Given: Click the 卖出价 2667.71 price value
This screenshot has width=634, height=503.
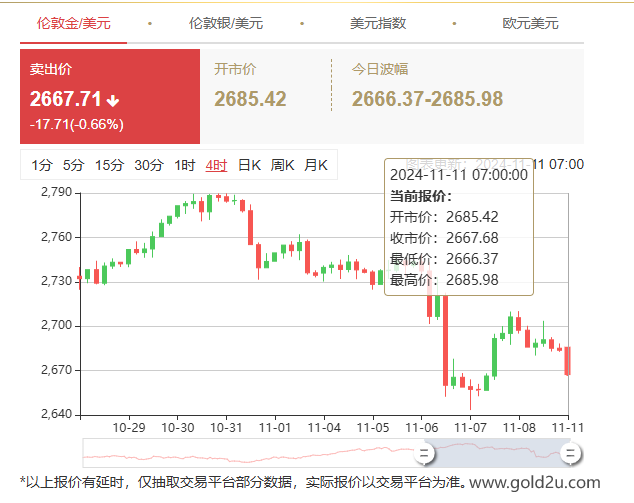Looking at the screenshot, I should (x=66, y=99).
